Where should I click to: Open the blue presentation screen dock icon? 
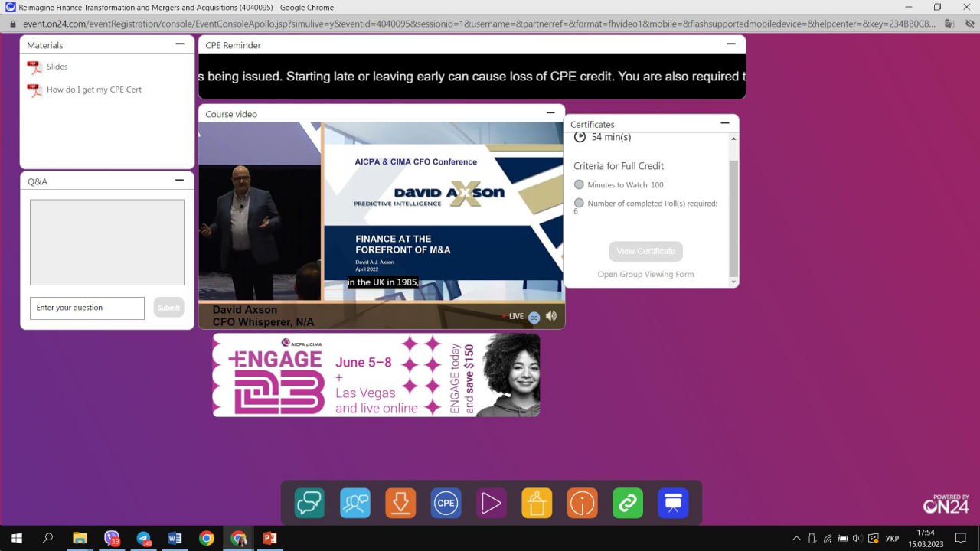pyautogui.click(x=673, y=503)
